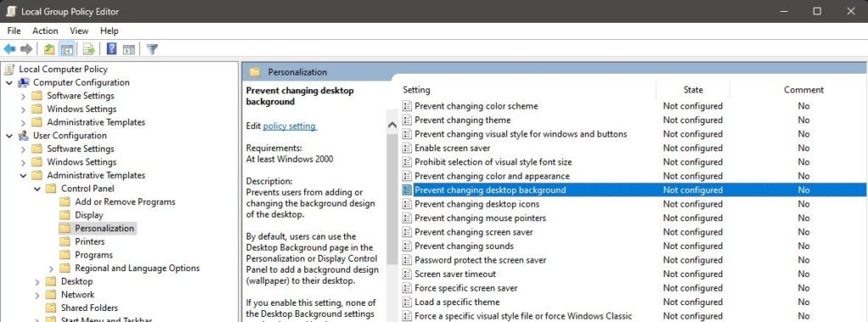Select Force specific screen saver setting
This screenshot has width=868, height=322.
pyautogui.click(x=466, y=288)
